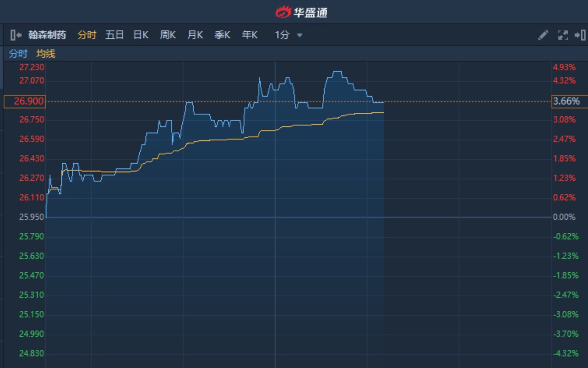Image resolution: width=588 pixels, height=368 pixels.
Task: Click the positive 4.32% percent axis value
Action: coord(565,81)
